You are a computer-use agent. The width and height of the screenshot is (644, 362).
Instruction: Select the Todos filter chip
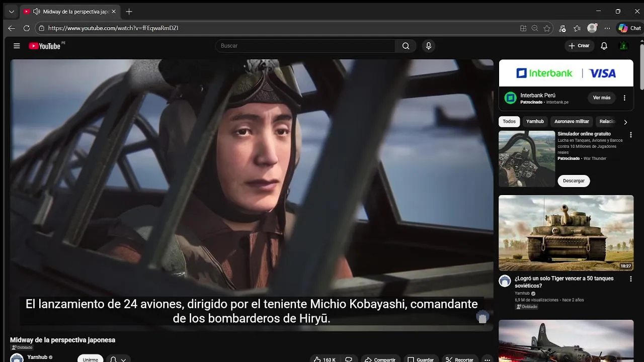(509, 122)
